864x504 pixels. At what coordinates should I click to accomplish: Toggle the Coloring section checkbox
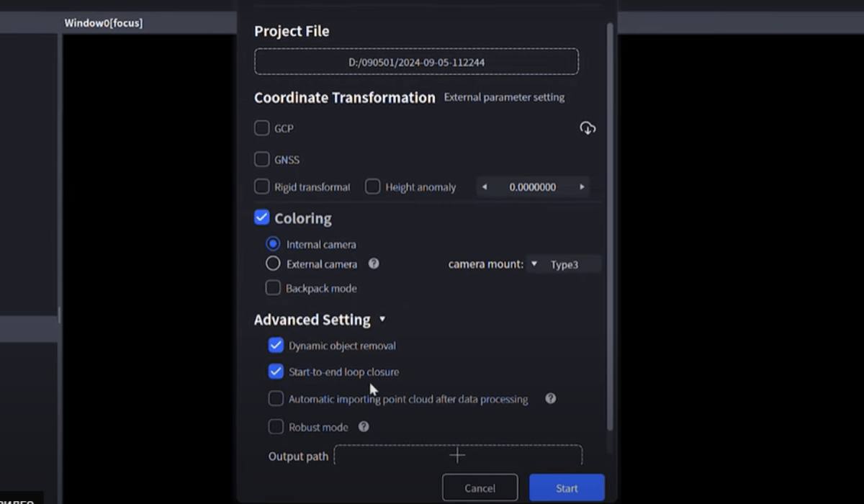tap(262, 217)
